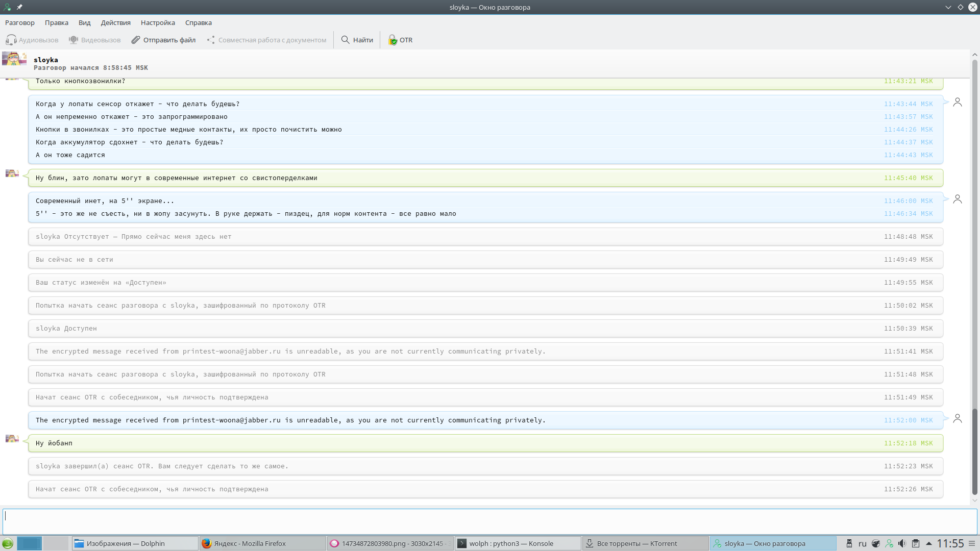Image resolution: width=980 pixels, height=551 pixels.
Task: Open the Найти search tool
Action: click(357, 40)
